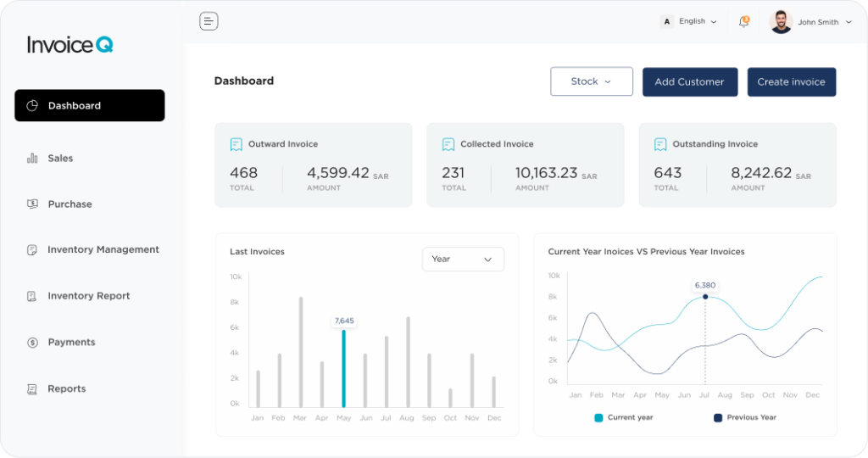Screen dimensions: 868x458
Task: Open the Stock dropdown
Action: [591, 81]
